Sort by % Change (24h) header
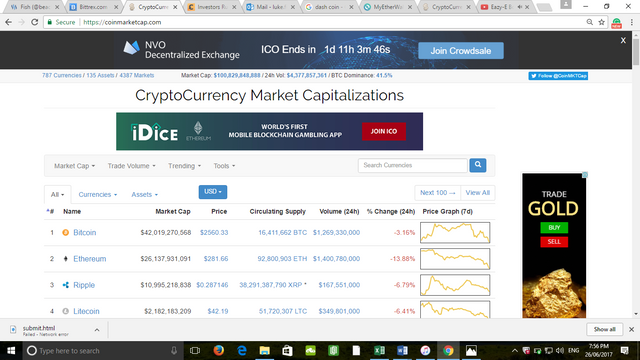 391,211
